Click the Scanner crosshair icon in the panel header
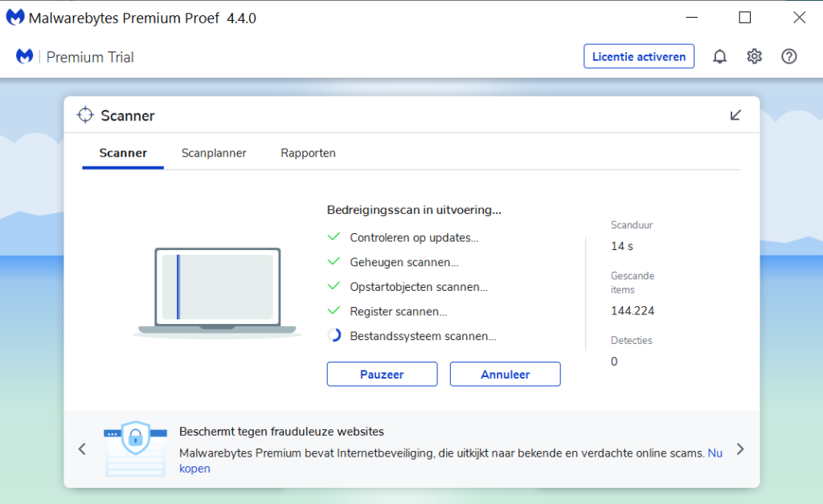This screenshot has height=504, width=823. (x=85, y=114)
